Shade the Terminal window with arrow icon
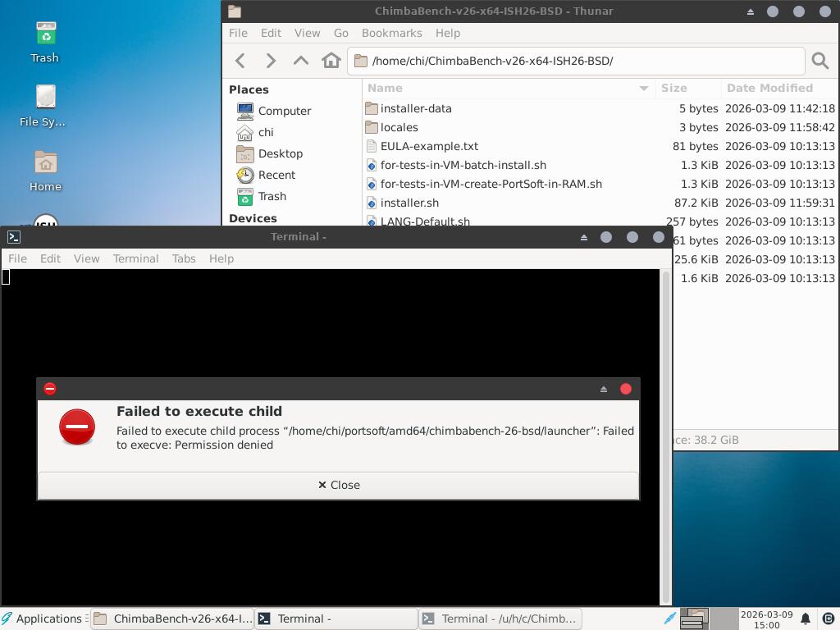This screenshot has width=840, height=630. pyautogui.click(x=584, y=237)
